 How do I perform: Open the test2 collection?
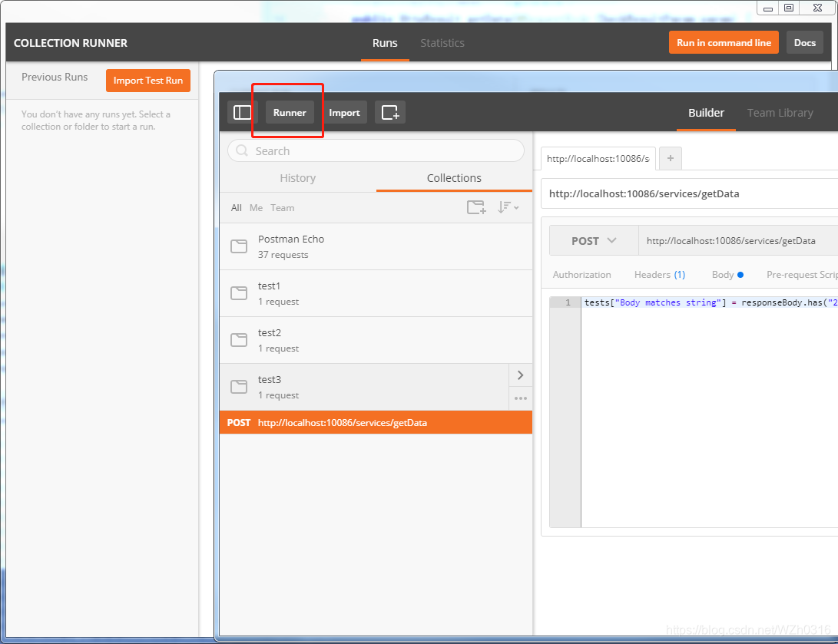point(376,340)
